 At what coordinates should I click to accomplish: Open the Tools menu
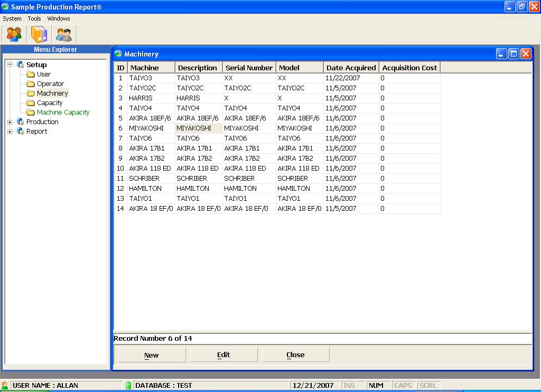coord(34,18)
